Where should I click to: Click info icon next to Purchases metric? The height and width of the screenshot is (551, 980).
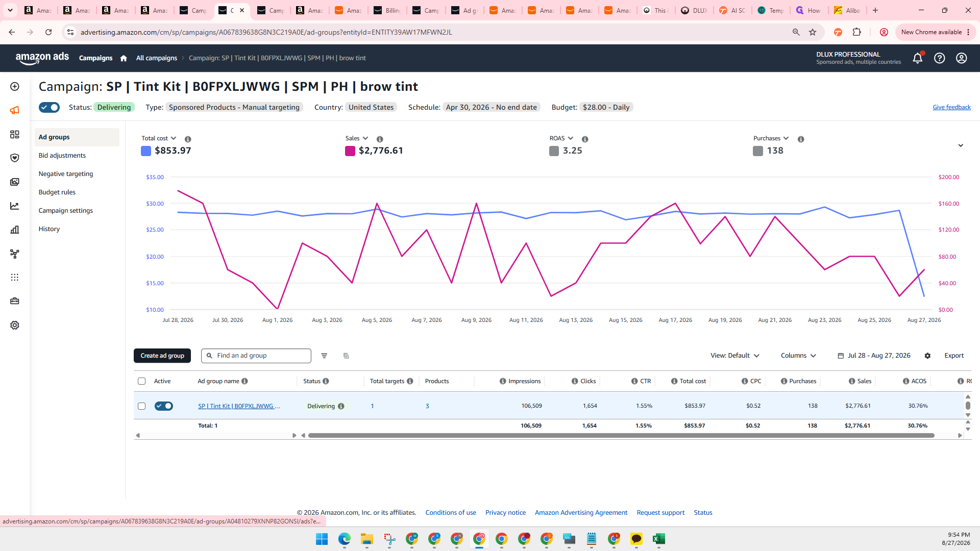pos(801,139)
